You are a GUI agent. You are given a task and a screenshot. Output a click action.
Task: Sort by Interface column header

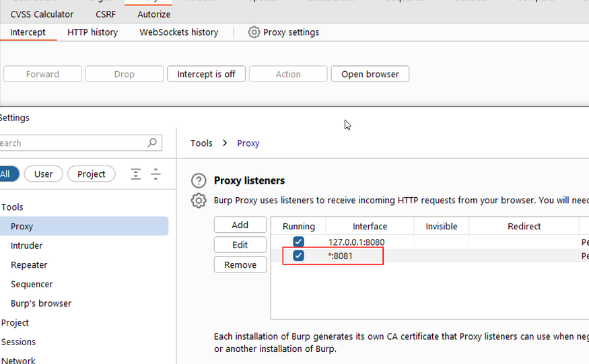[370, 226]
